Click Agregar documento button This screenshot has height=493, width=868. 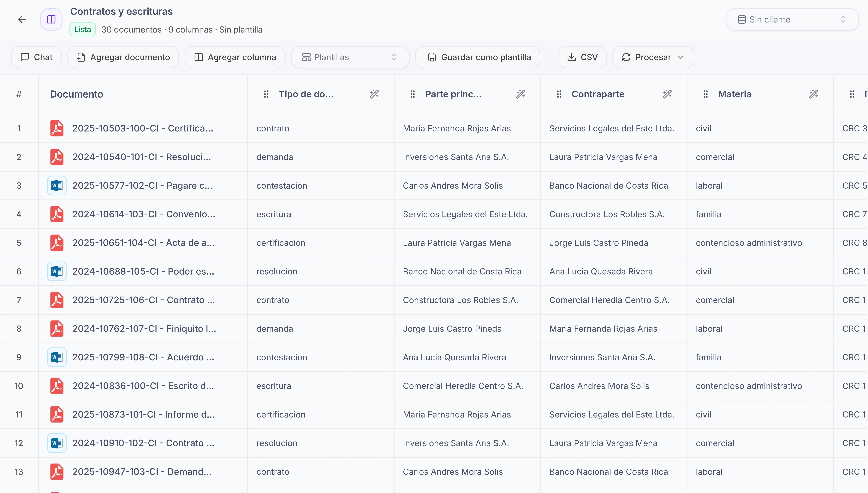pyautogui.click(x=123, y=57)
